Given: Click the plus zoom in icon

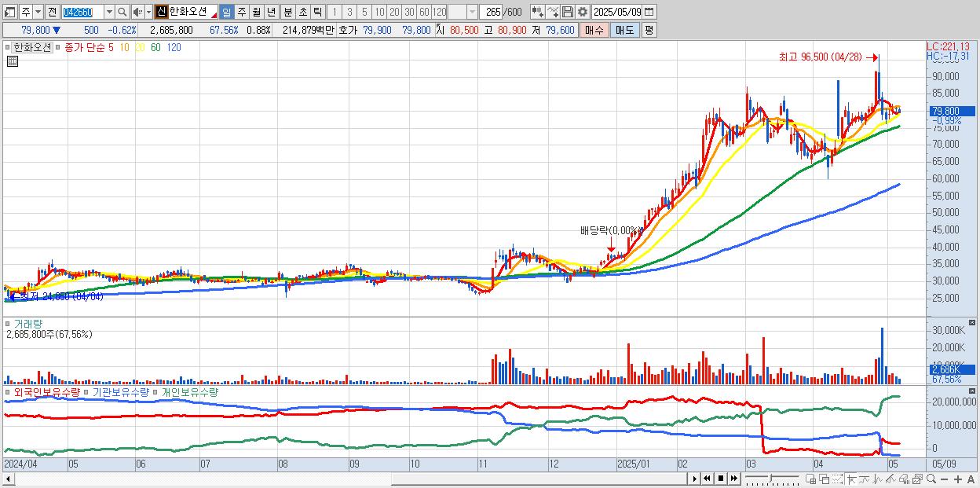Looking at the screenshot, I should point(958,479).
